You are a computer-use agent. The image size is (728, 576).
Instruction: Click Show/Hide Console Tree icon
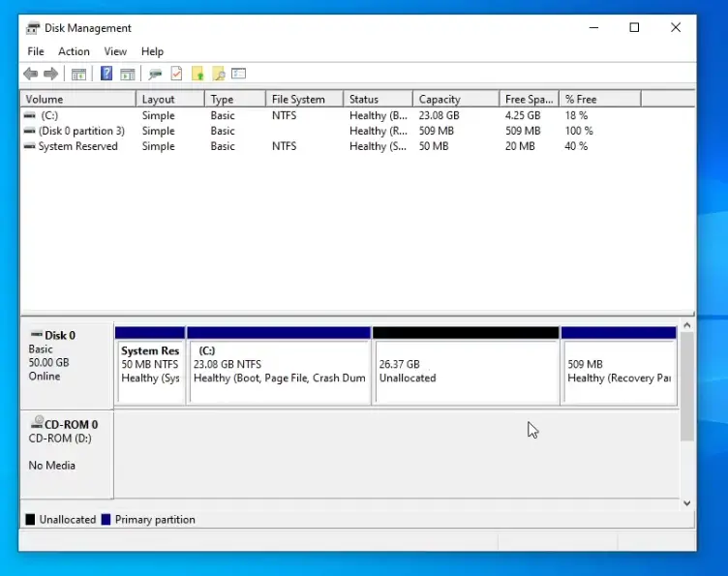(x=79, y=74)
